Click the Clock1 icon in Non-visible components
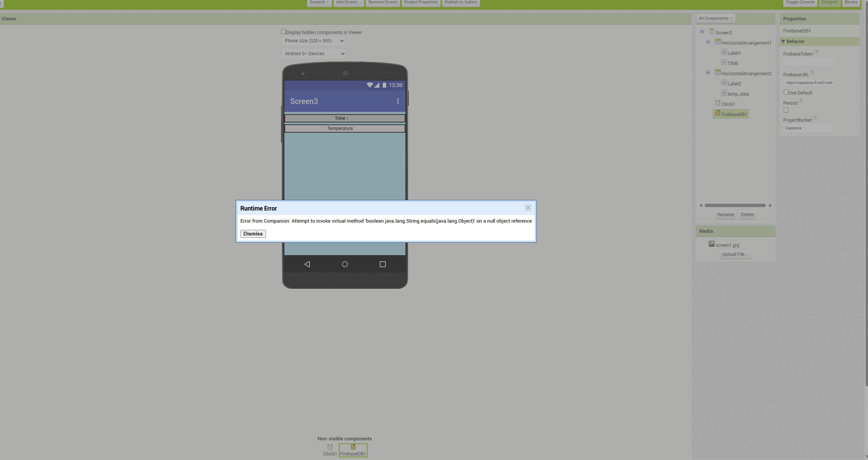 point(330,447)
